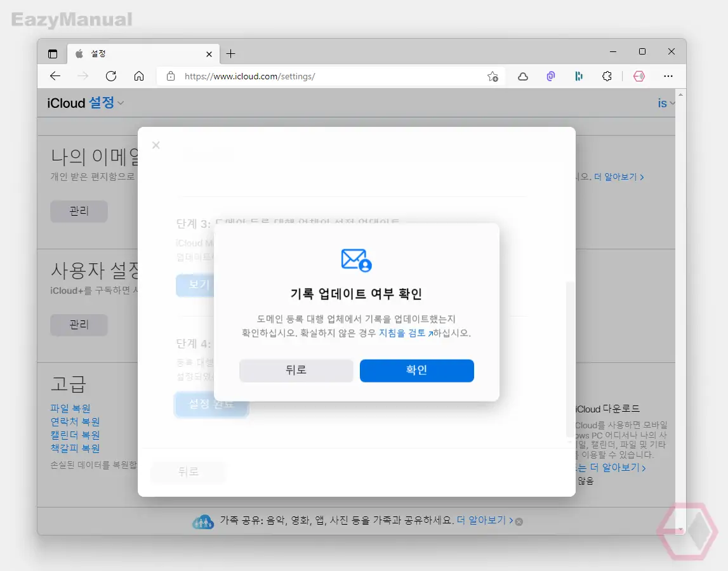Close the domain setup panel with X
The width and height of the screenshot is (728, 571).
156,145
